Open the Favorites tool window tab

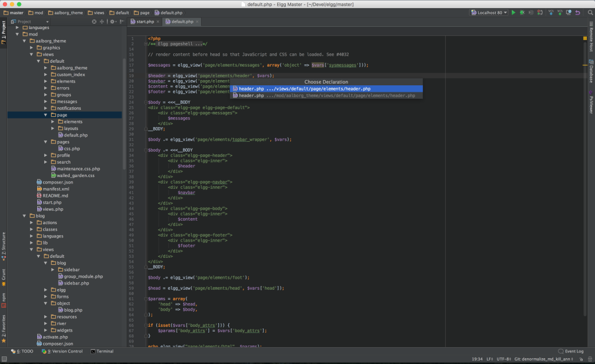pos(3,329)
